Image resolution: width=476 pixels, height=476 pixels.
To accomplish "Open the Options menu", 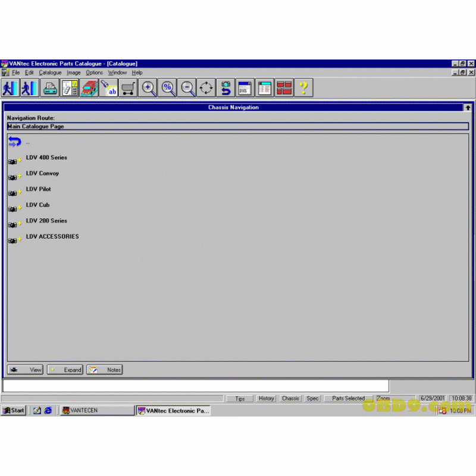I will (95, 73).
